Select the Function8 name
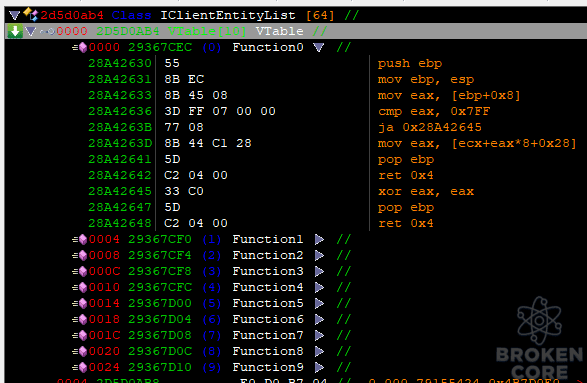The width and height of the screenshot is (587, 383). (268, 351)
